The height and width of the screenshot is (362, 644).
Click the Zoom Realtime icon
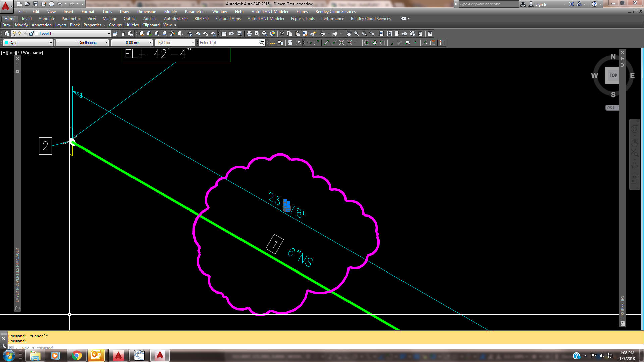click(356, 34)
